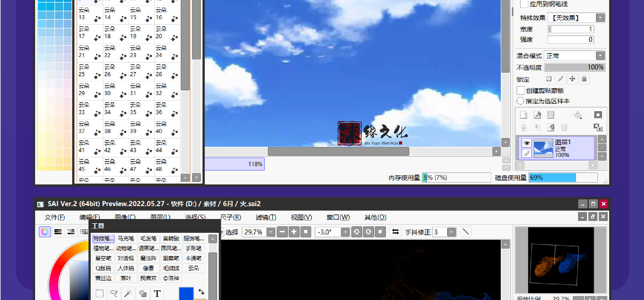Delete layer using the trash icon
The width and height of the screenshot is (644, 300).
(564, 128)
